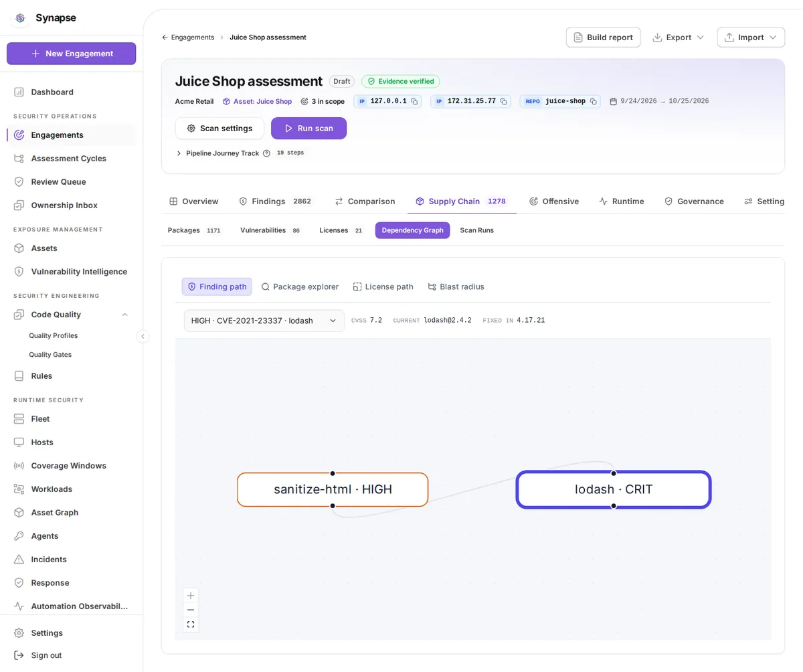The image size is (803, 672).
Task: Copy the juice-shop repo name
Action: [593, 101]
